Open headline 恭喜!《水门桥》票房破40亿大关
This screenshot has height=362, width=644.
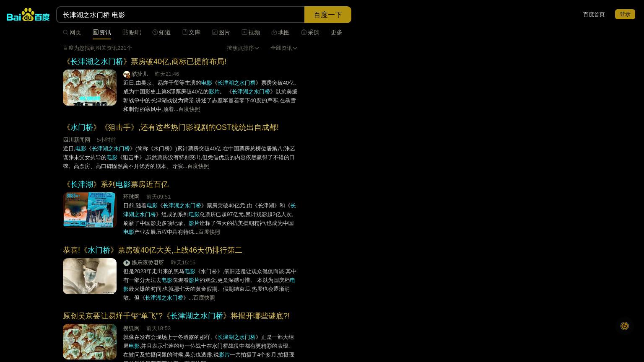coord(153,250)
